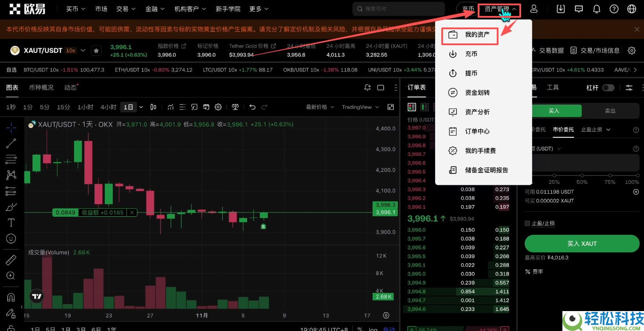Screen dimensions: 644x331
Task: Open the chart settings gear
Action: coord(218,107)
